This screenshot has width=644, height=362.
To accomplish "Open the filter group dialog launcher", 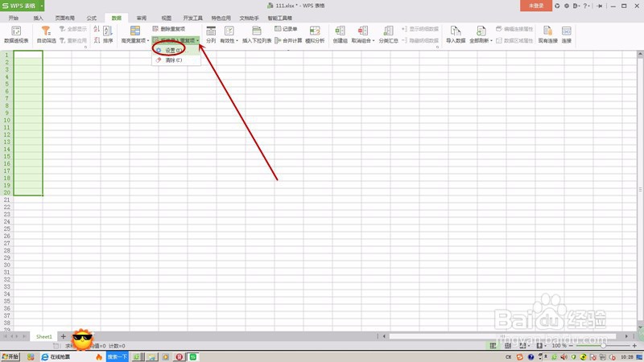I will click(x=86, y=47).
